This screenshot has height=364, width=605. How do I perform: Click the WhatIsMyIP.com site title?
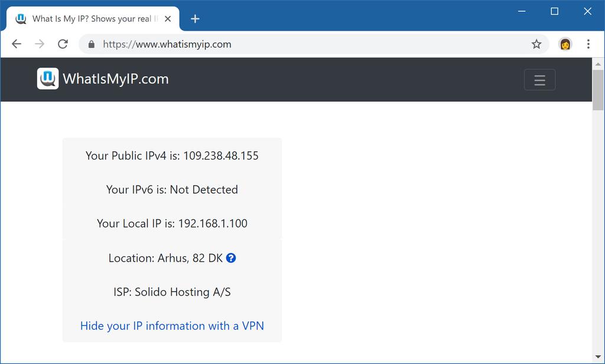click(116, 79)
